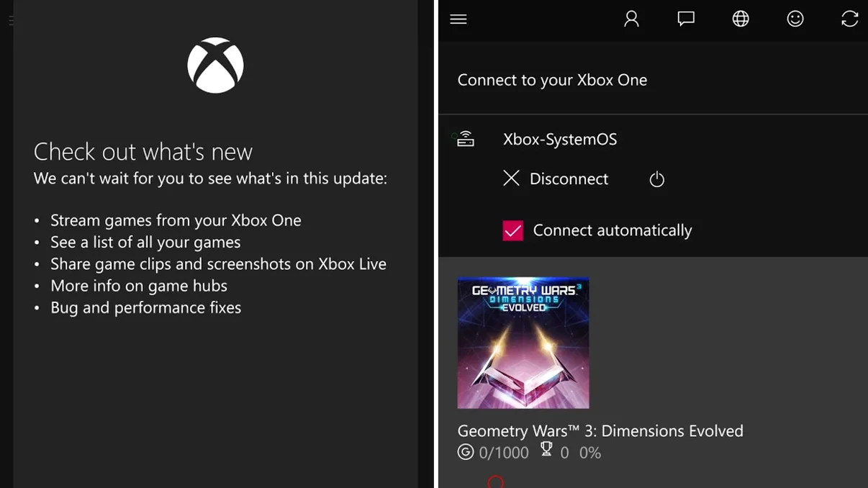868x488 pixels.
Task: Click Disconnect from the console
Action: point(556,179)
